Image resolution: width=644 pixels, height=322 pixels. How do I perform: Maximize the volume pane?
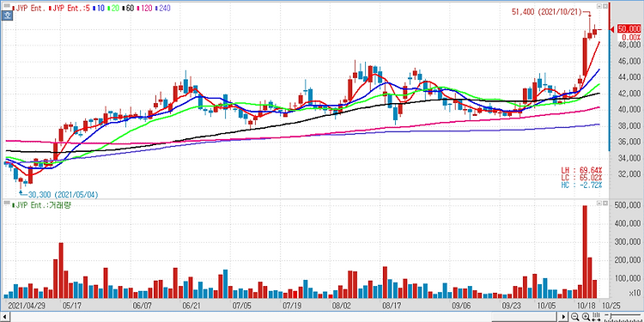coord(605,204)
